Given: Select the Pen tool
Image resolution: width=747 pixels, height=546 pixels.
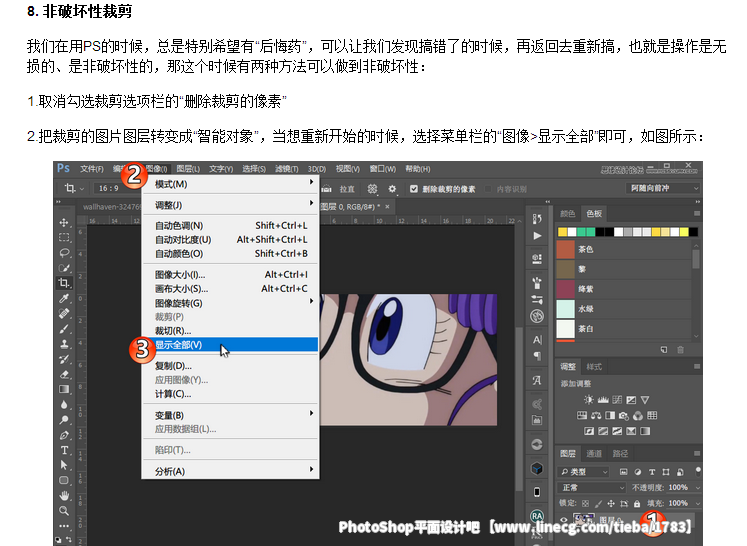Looking at the screenshot, I should 64,435.
